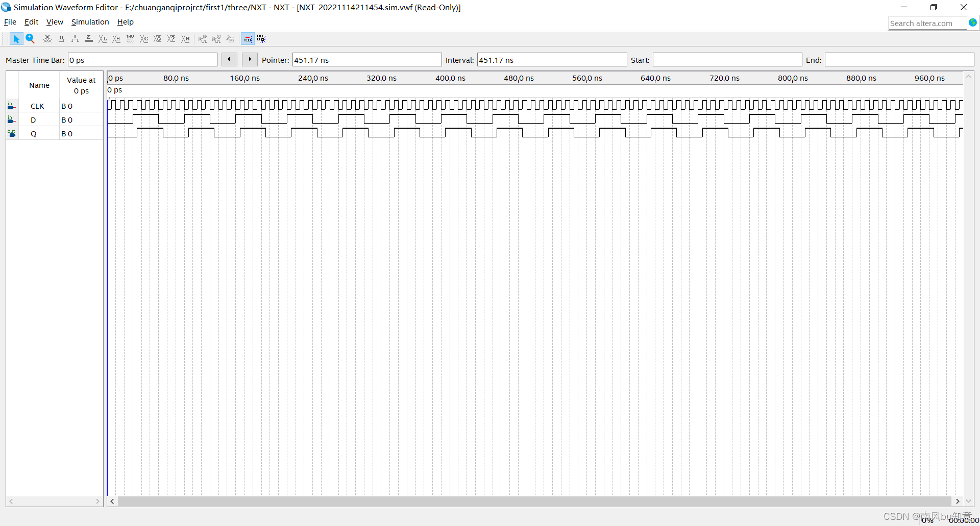Restore down the application window
The width and height of the screenshot is (980, 526).
pyautogui.click(x=934, y=7)
